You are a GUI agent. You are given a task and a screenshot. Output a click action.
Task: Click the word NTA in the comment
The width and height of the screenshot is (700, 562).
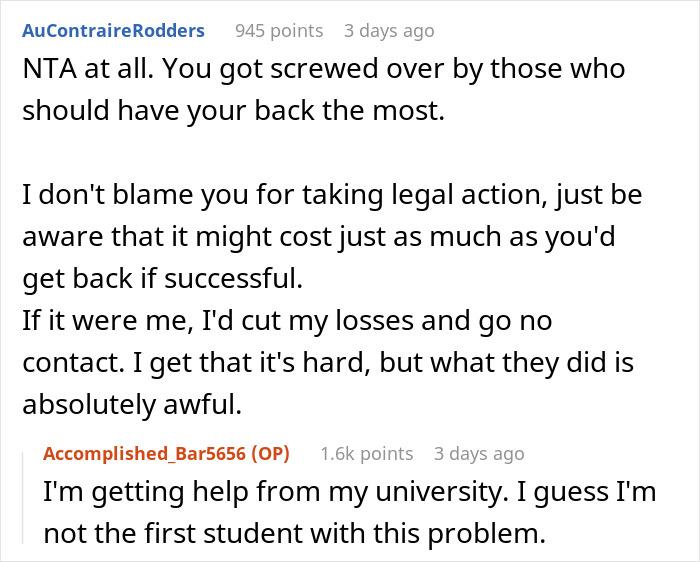(49, 69)
